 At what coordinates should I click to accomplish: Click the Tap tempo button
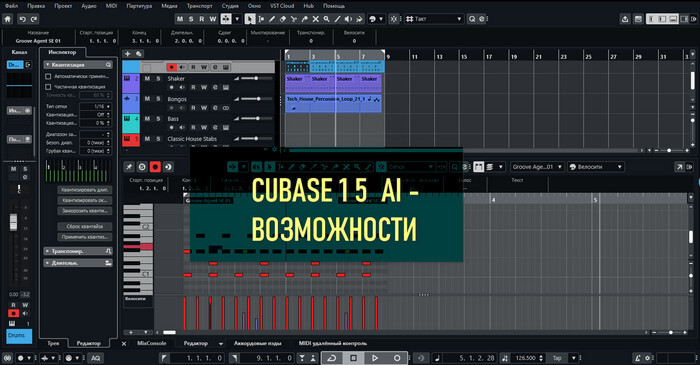(x=557, y=358)
